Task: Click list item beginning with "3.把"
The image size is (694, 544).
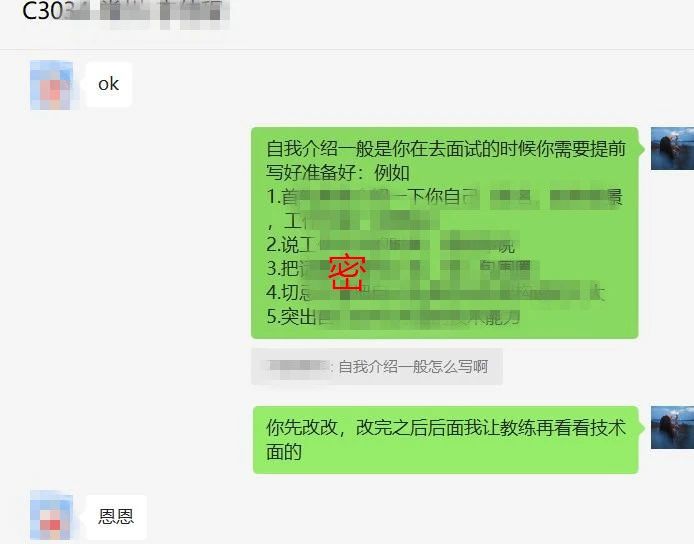Action: click(x=398, y=268)
